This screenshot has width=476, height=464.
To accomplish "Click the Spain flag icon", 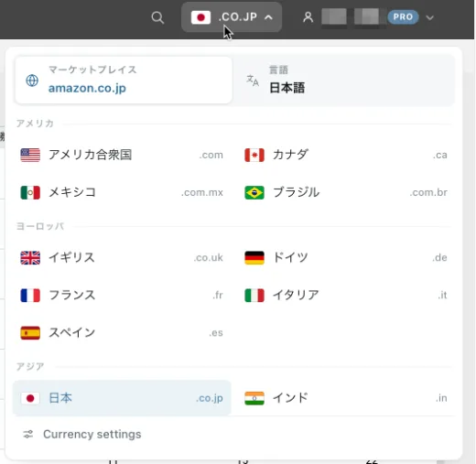I will pos(30,333).
